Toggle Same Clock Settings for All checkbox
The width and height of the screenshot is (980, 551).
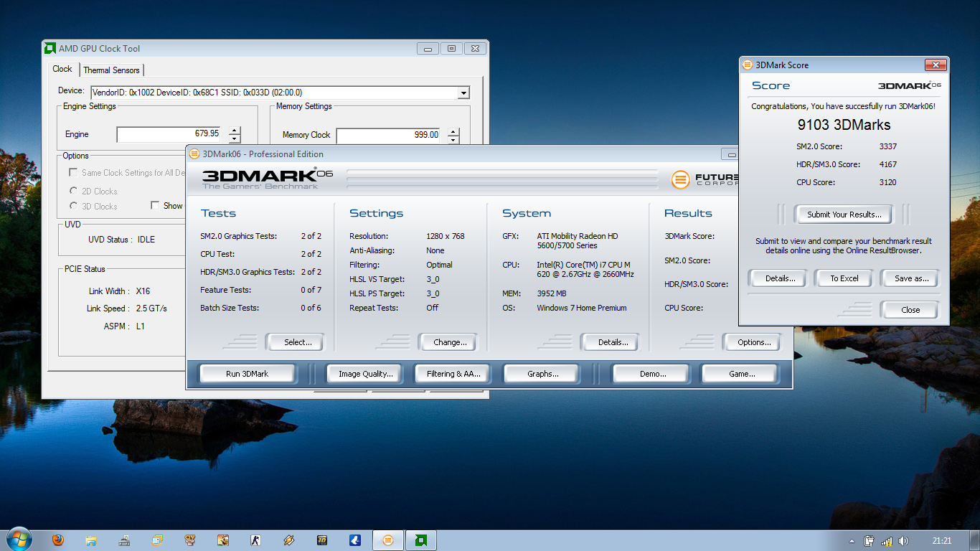click(72, 173)
